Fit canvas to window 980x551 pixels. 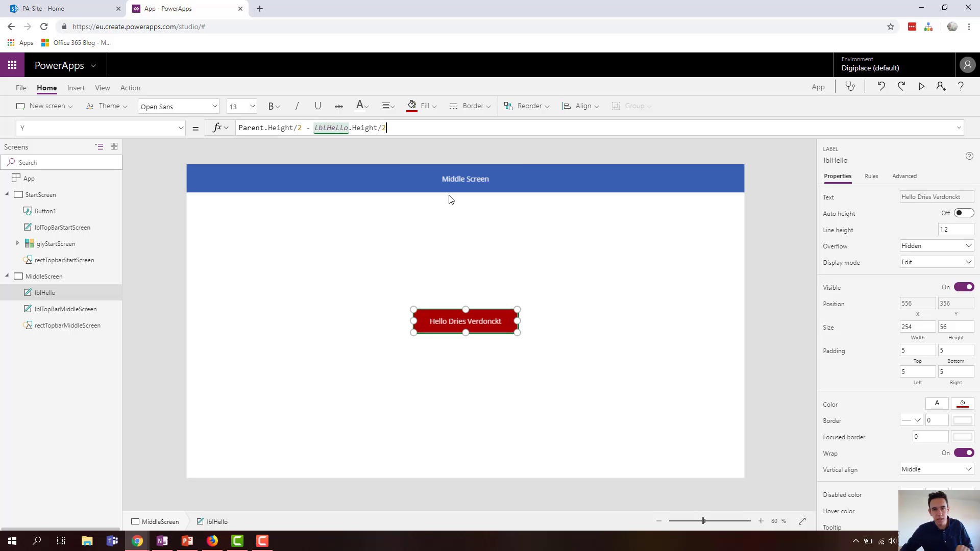(x=802, y=521)
